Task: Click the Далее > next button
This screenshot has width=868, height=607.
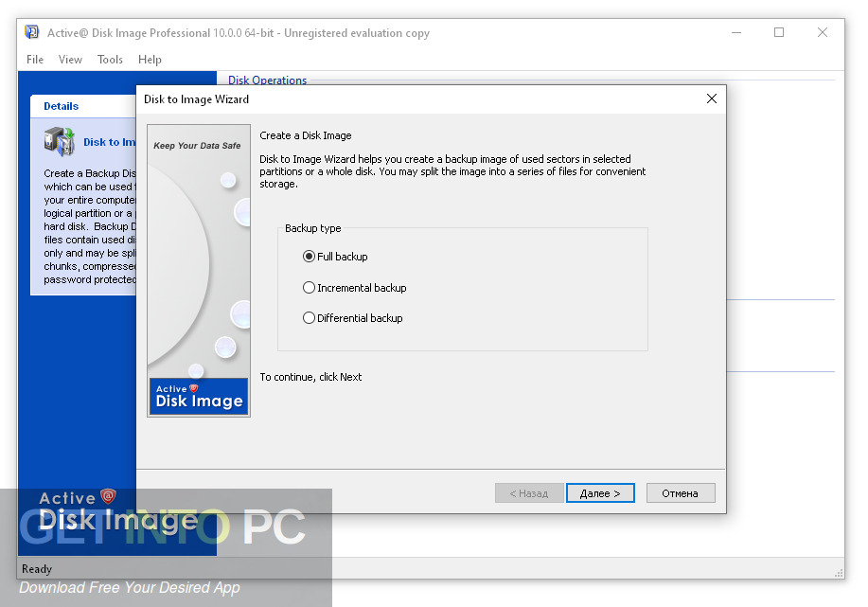Action: (600, 493)
